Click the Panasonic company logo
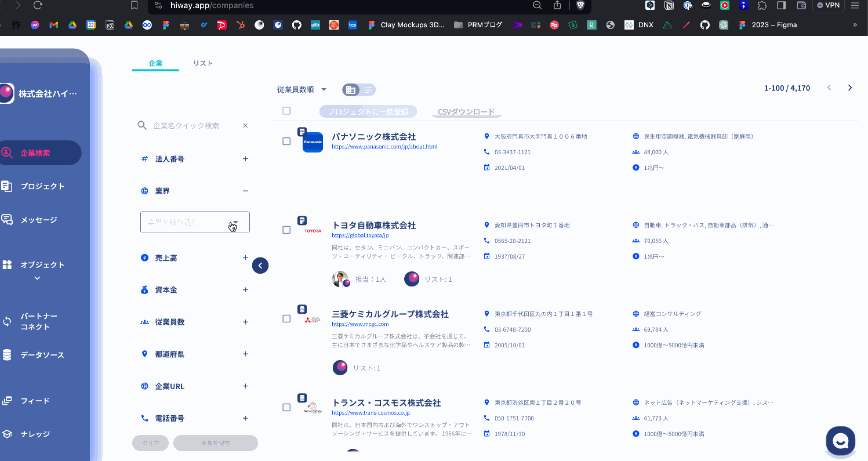The image size is (868, 461). point(313,142)
